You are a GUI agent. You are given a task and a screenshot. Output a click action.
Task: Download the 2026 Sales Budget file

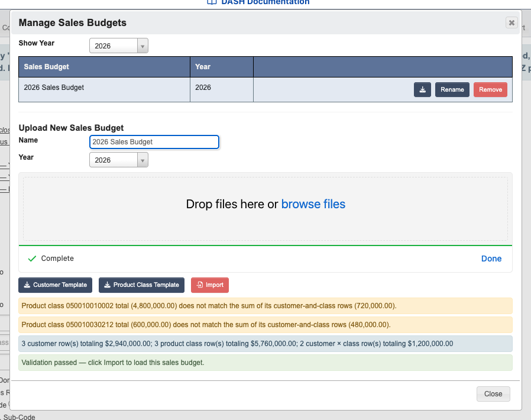pos(422,90)
